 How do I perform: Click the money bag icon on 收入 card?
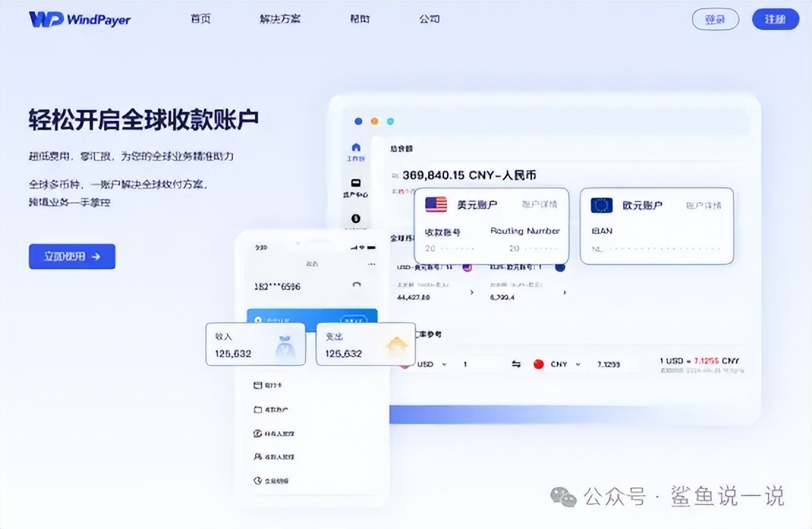285,347
